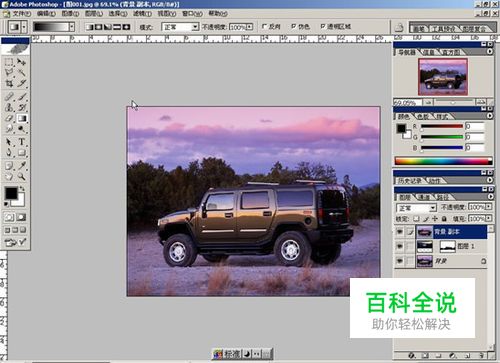Open the layer blend mode dropdown
The height and width of the screenshot is (363, 500).
click(x=416, y=208)
